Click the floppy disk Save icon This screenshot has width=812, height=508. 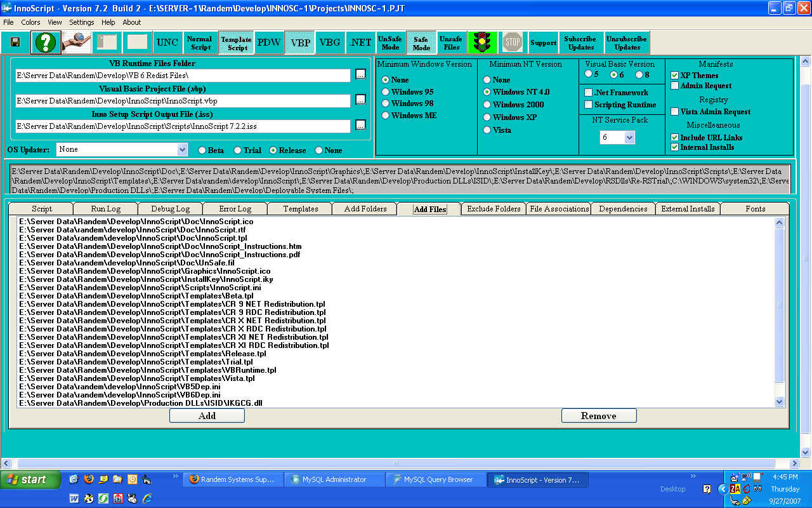tap(15, 43)
